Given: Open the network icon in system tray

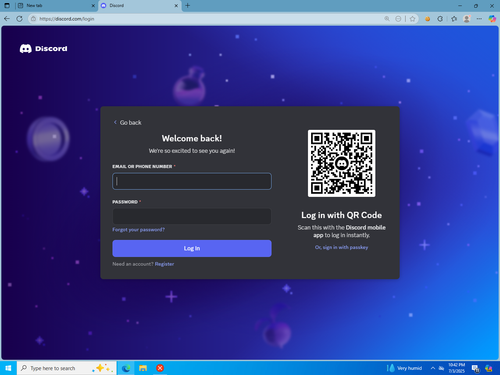Looking at the screenshot, I should 441,368.
